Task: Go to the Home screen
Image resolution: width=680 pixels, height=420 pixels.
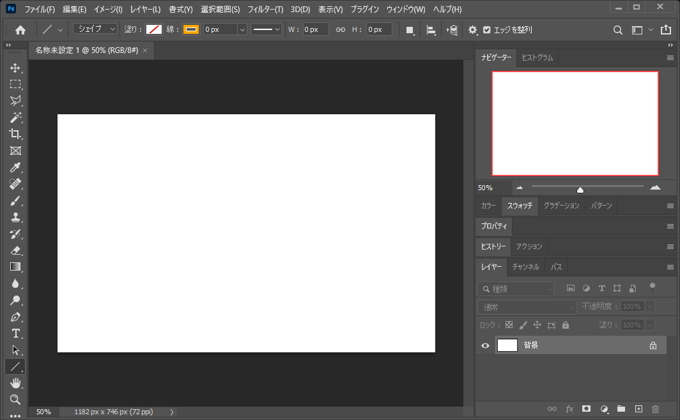Action: click(x=20, y=30)
